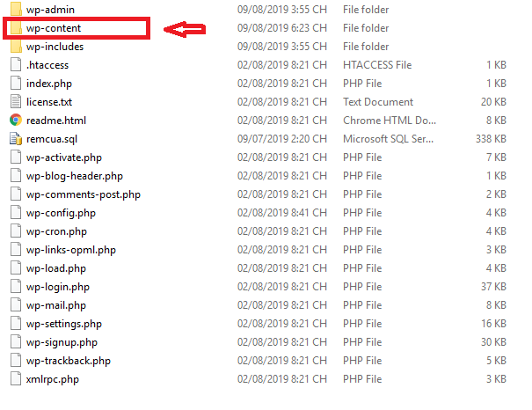Click the wp-trackback.php file name
532x410 pixels.
[69, 361]
